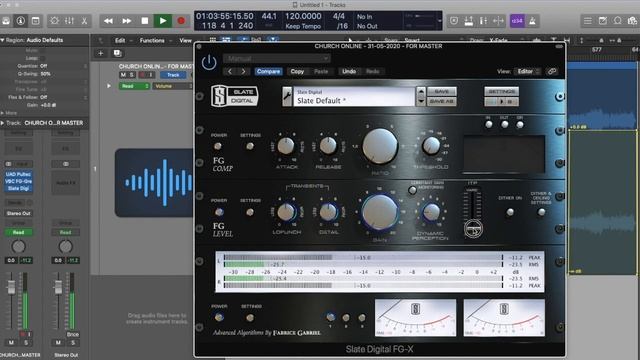The width and height of the screenshot is (640, 360).
Task: Toggle Constant Gain Monitoring button
Action: [x=412, y=190]
